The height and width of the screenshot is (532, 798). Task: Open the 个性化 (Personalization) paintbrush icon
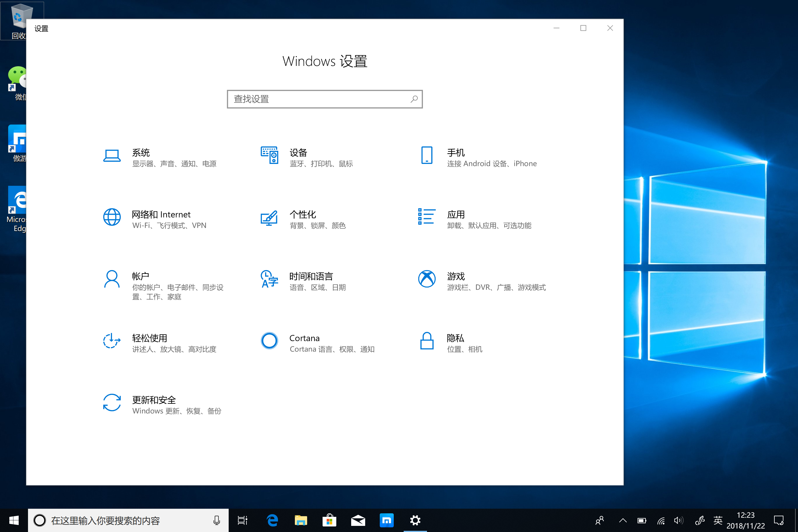point(269,218)
